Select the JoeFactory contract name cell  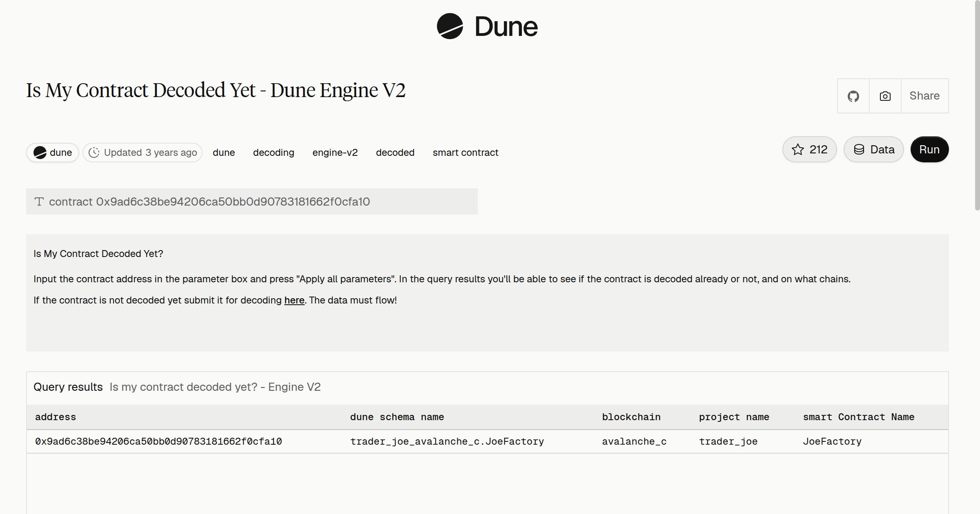pos(832,441)
